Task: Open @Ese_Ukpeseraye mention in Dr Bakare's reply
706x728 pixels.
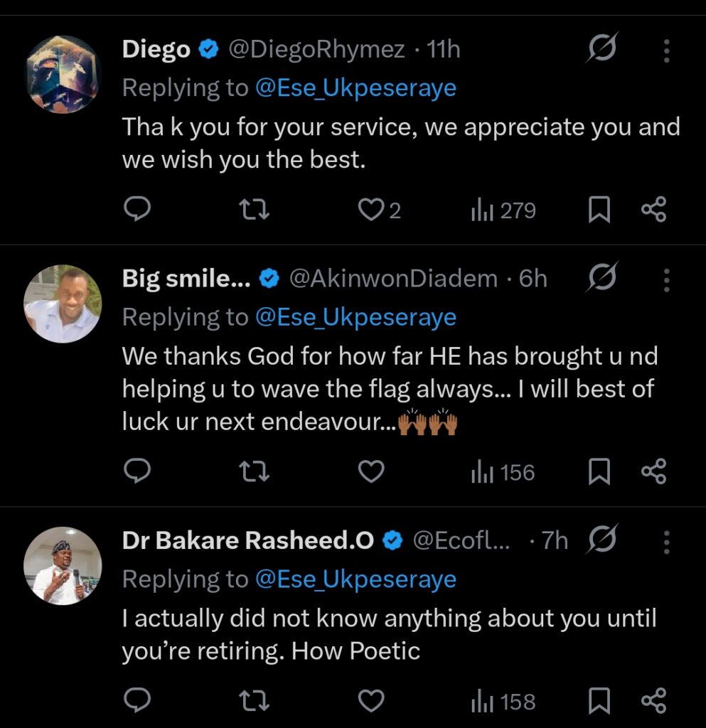Action: click(x=355, y=579)
